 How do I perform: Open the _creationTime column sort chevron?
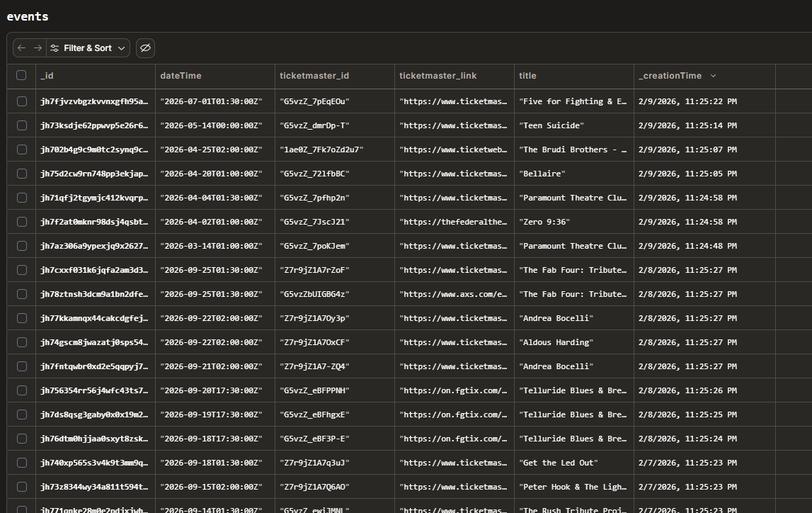[713, 77]
